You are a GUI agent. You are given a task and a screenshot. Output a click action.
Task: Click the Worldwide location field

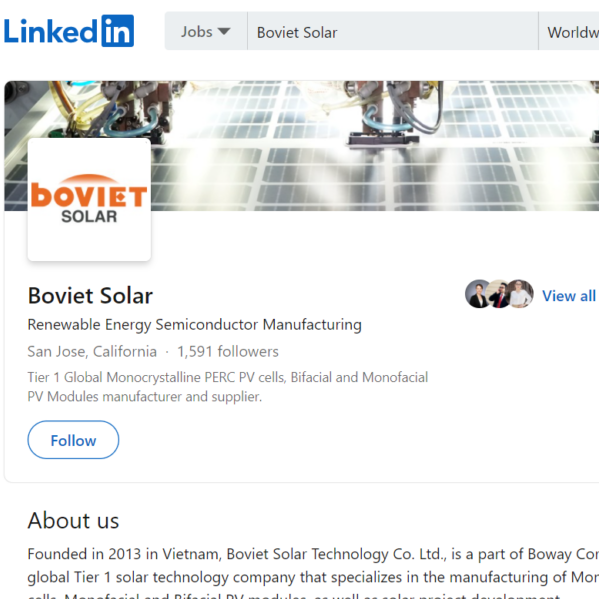pyautogui.click(x=569, y=31)
